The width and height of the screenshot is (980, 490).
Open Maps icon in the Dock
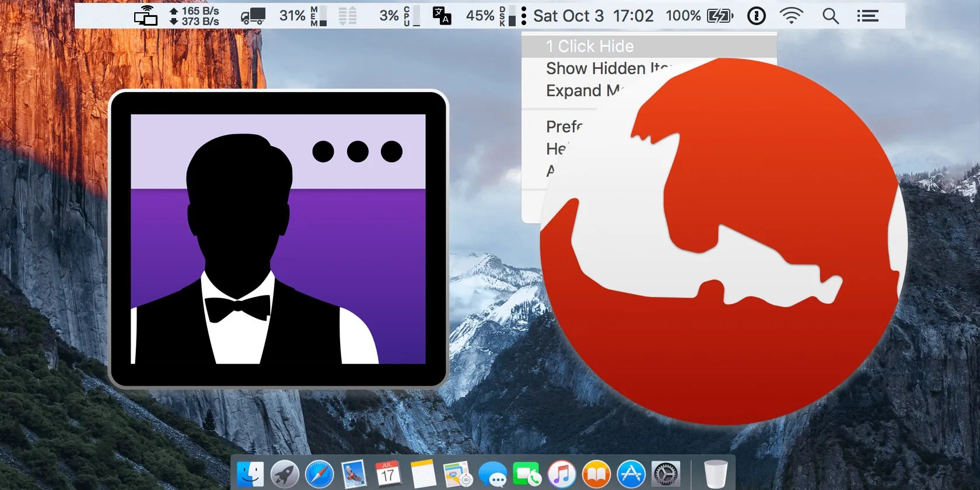pyautogui.click(x=458, y=474)
